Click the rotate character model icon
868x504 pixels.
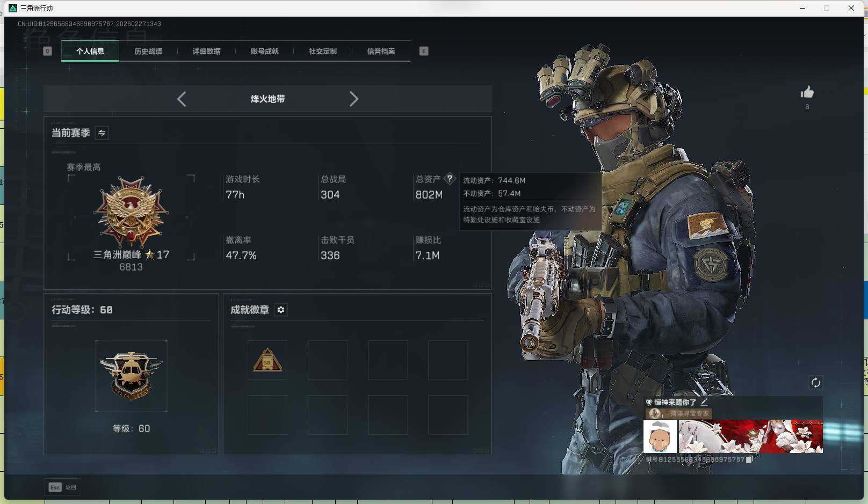815,383
